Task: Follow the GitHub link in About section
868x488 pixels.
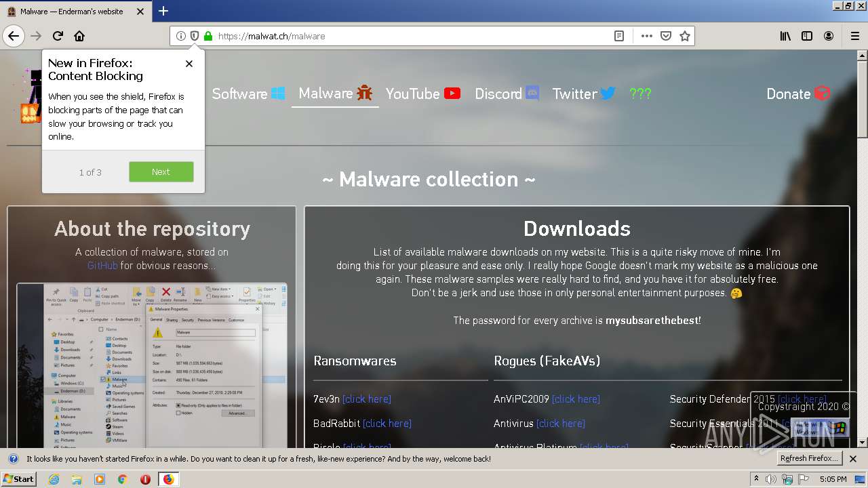Action: coord(102,266)
